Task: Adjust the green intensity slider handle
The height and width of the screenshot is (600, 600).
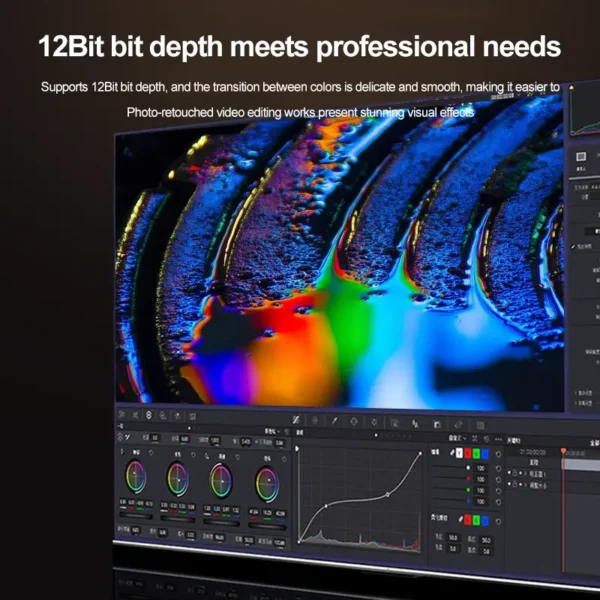Action: (x=468, y=490)
